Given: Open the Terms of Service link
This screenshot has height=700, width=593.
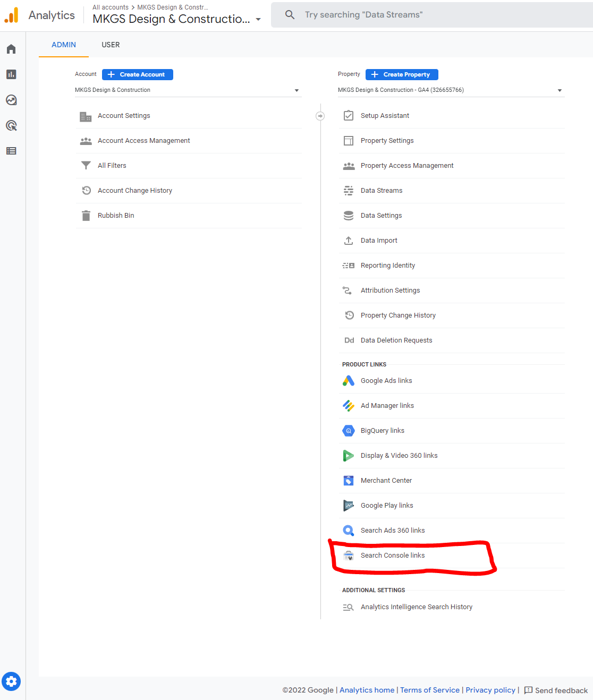Looking at the screenshot, I should (x=429, y=690).
